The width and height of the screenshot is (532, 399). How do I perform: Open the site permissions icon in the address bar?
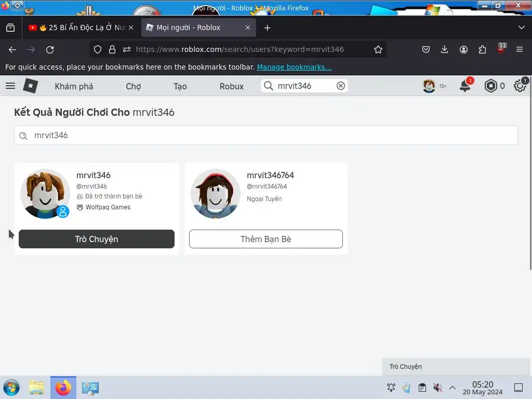coord(127,49)
